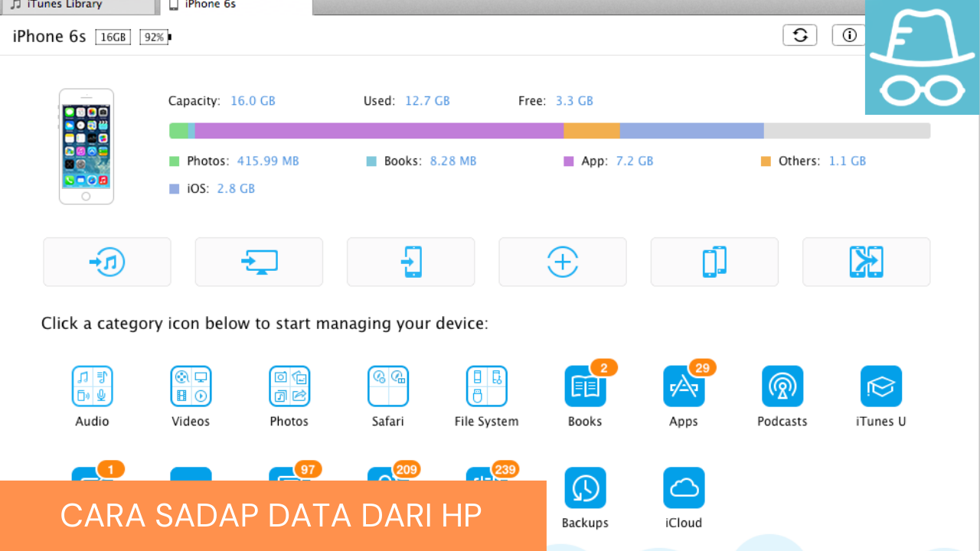Open the Apps category icon

(684, 386)
